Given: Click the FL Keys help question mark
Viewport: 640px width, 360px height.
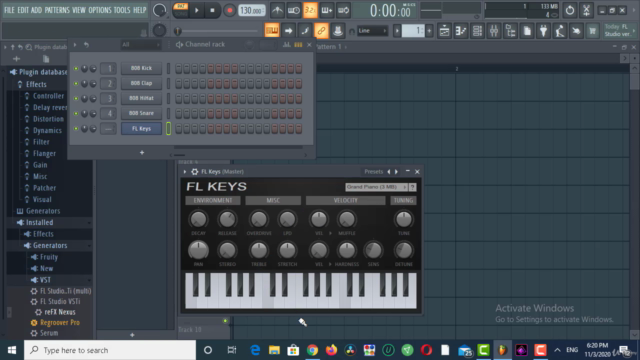Looking at the screenshot, I should [x=412, y=187].
